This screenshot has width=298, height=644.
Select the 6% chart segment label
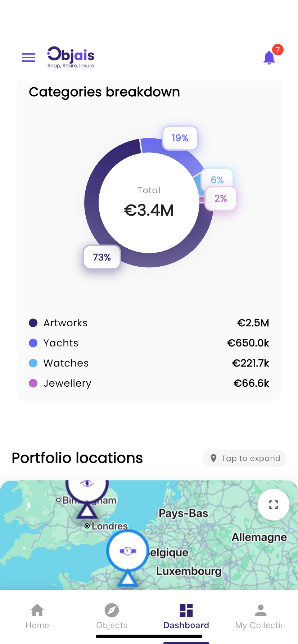pyautogui.click(x=217, y=179)
